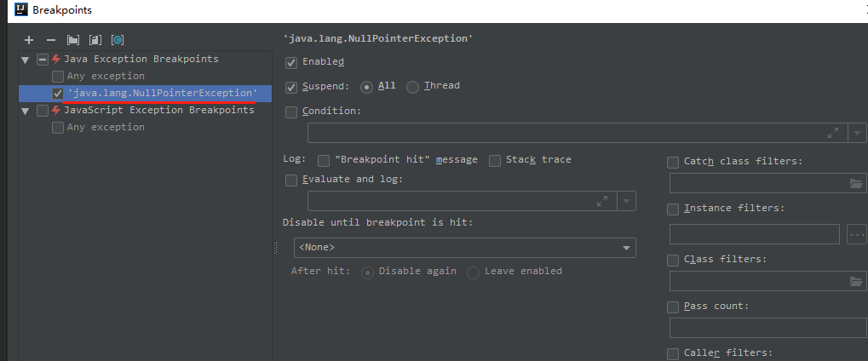Click inside the Pass count field
The image size is (868, 361).
click(x=767, y=328)
